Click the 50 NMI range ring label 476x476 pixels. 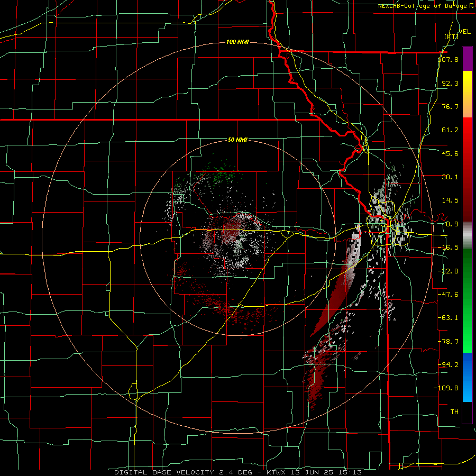coord(237,140)
